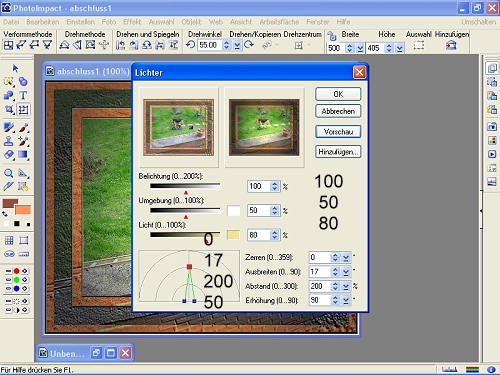
Task: Open the Effekt menu
Action: click(132, 22)
